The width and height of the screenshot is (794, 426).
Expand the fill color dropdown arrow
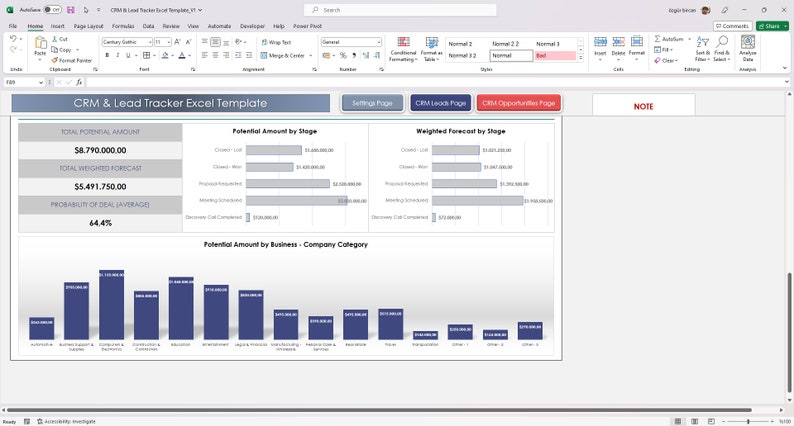pyautogui.click(x=173, y=55)
